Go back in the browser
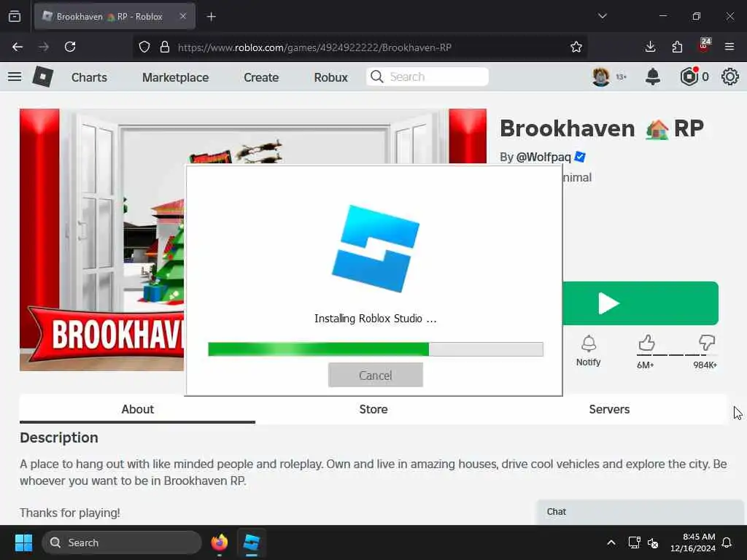Image resolution: width=747 pixels, height=560 pixels. (18, 47)
